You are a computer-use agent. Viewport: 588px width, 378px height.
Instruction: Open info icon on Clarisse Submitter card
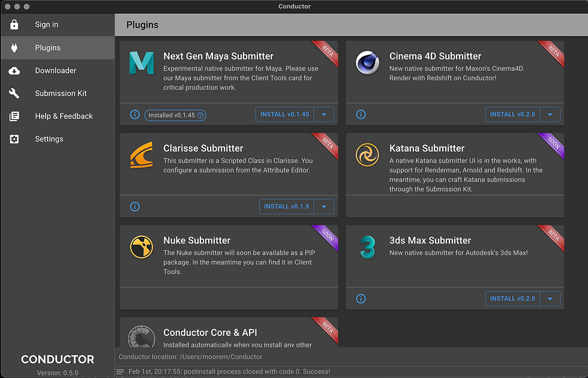134,206
